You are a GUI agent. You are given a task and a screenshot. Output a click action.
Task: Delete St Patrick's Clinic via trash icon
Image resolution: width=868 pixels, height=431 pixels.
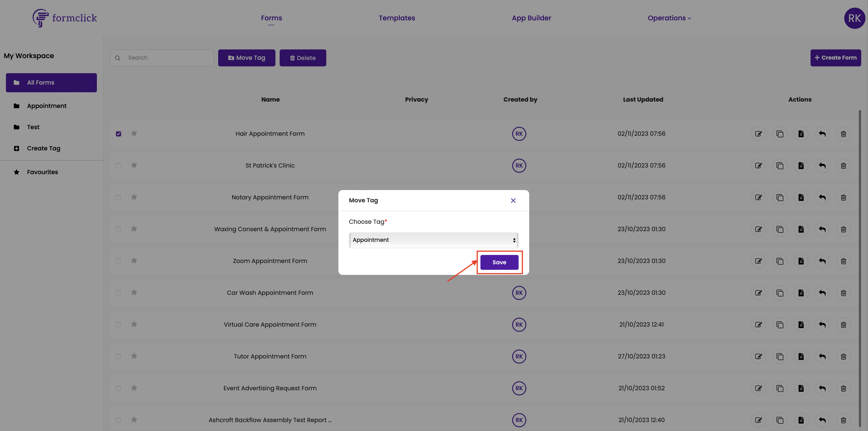(843, 165)
